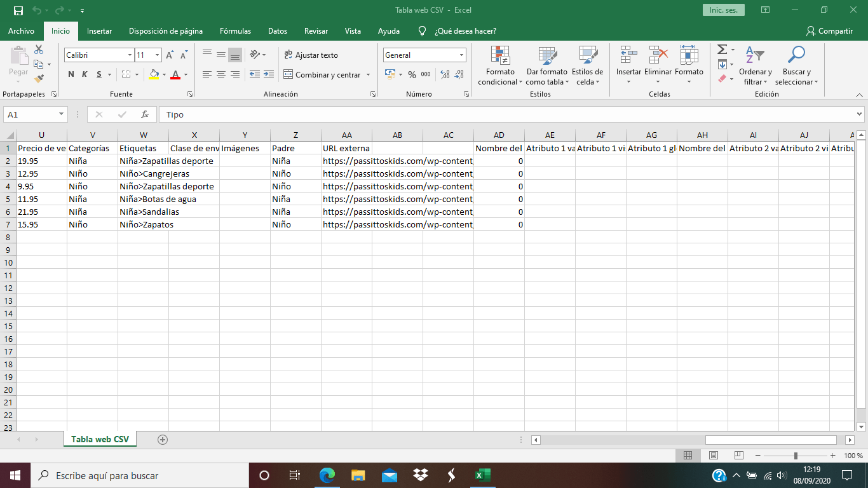Decrease the indent
The image size is (868, 488).
coord(255,74)
